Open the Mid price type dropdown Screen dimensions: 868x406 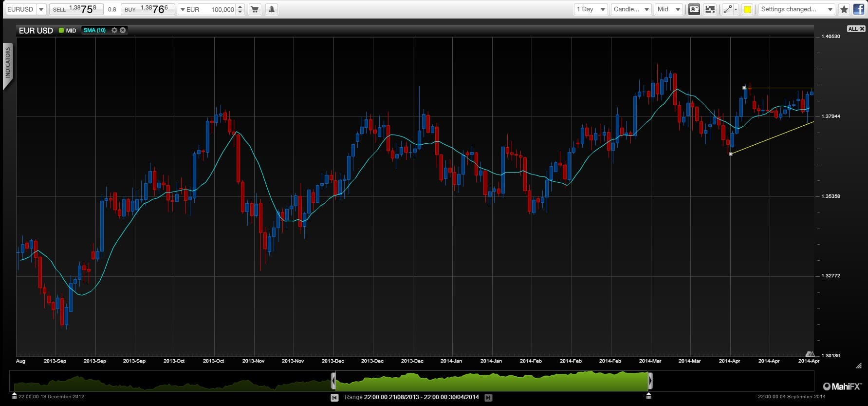(x=669, y=9)
